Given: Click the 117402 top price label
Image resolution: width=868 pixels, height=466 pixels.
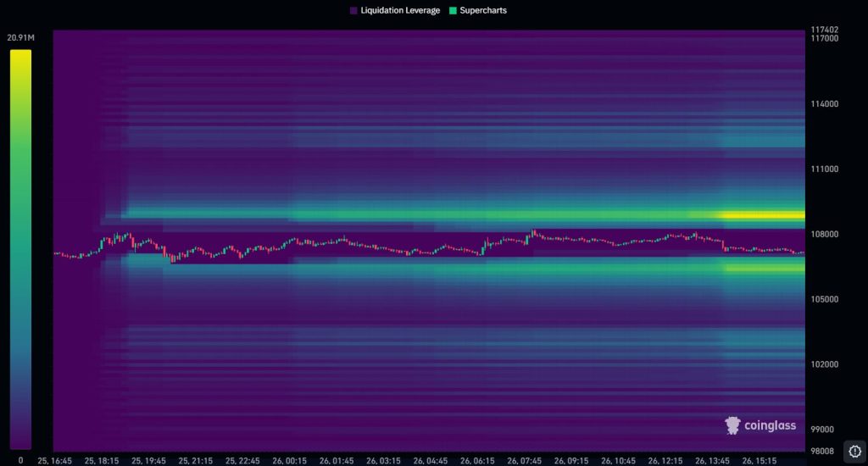Looking at the screenshot, I should point(824,30).
